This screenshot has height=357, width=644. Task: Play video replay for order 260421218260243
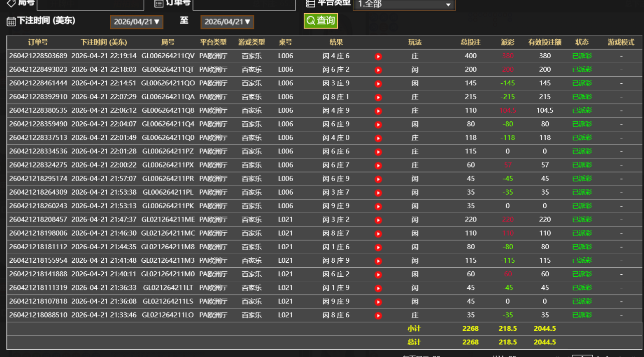pos(378,206)
